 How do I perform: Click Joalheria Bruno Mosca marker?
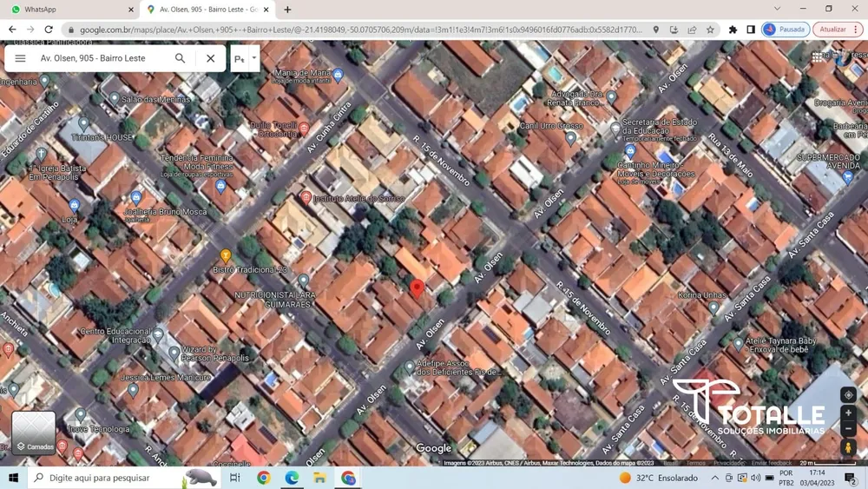(136, 197)
